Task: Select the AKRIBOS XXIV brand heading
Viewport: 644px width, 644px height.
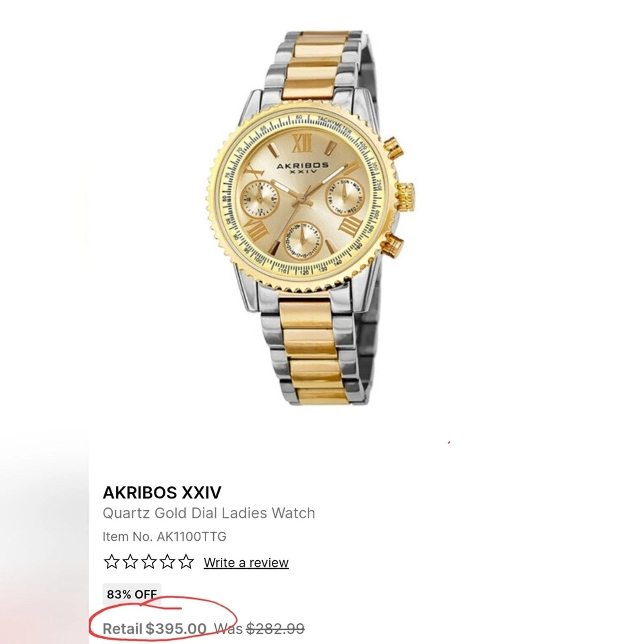Action: coord(162,492)
